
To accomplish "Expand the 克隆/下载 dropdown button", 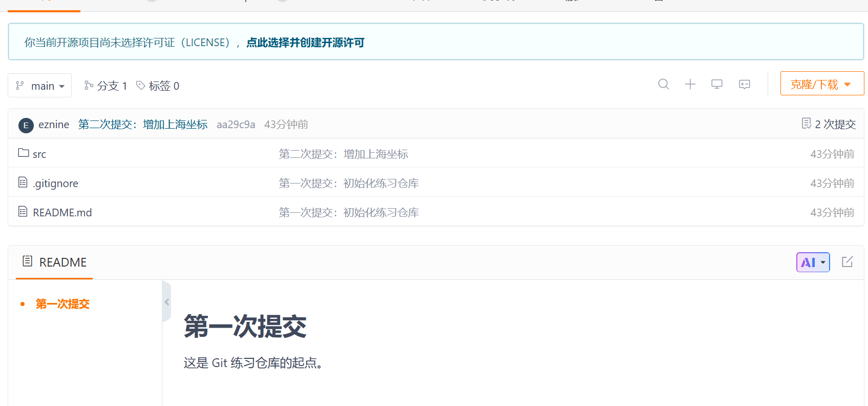I will 822,84.
